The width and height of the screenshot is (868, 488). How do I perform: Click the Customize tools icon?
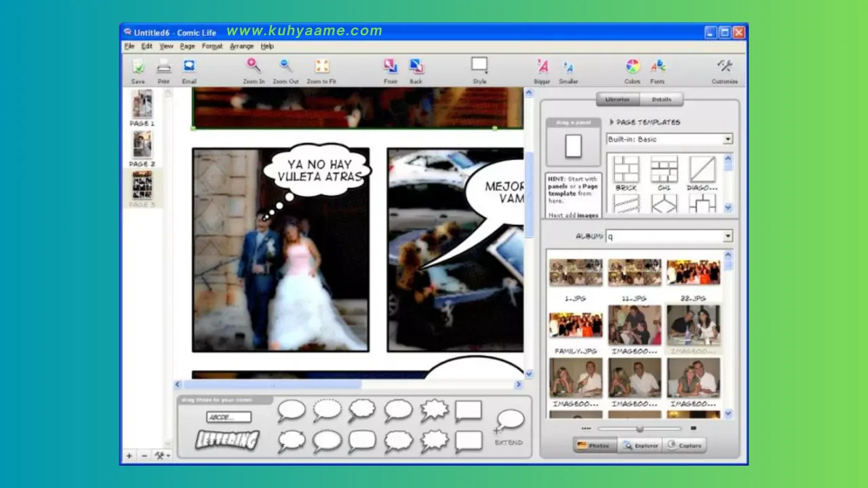(x=725, y=66)
